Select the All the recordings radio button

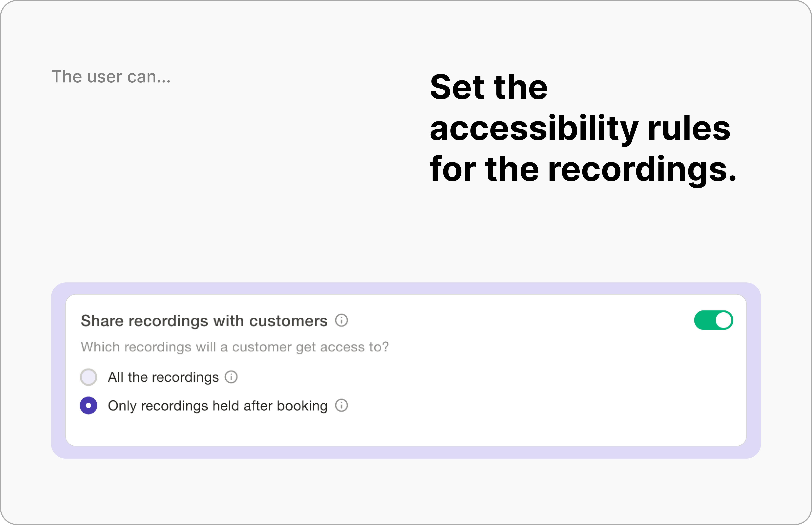(x=89, y=377)
